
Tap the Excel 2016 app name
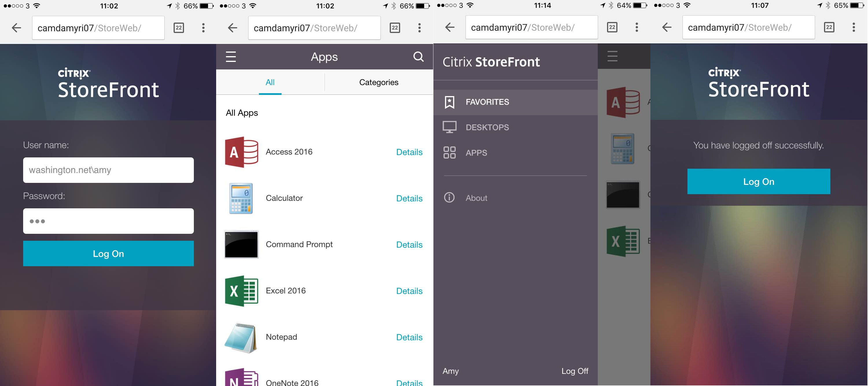pyautogui.click(x=285, y=291)
